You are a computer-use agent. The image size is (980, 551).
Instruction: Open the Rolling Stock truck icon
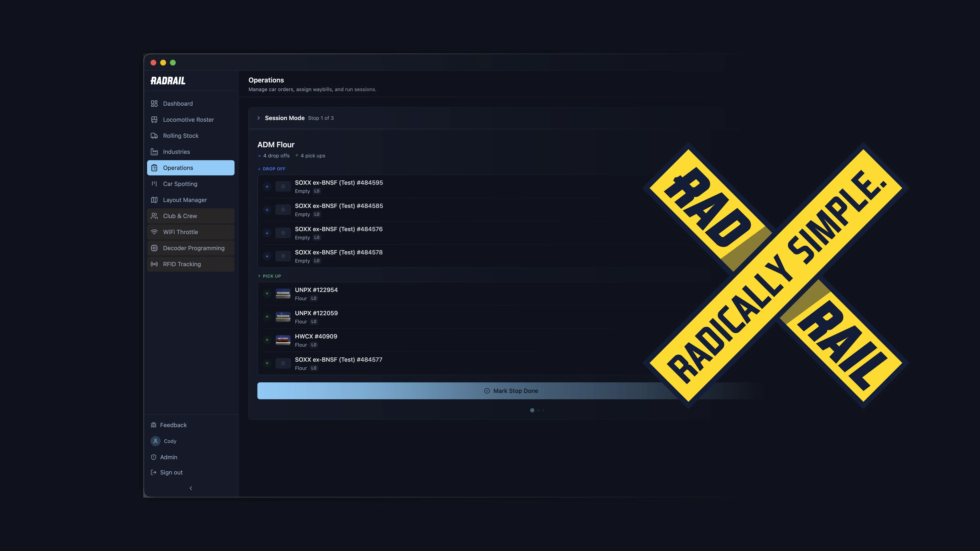(154, 136)
